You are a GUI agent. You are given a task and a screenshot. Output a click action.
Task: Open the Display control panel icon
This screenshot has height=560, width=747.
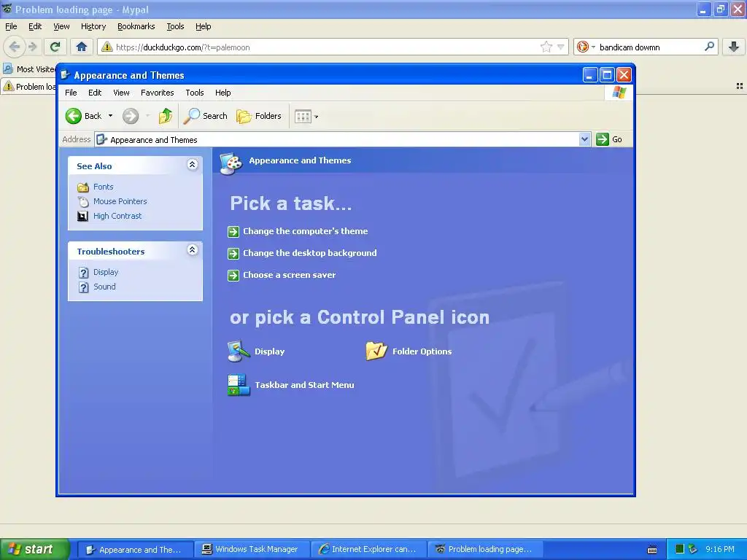[256, 351]
